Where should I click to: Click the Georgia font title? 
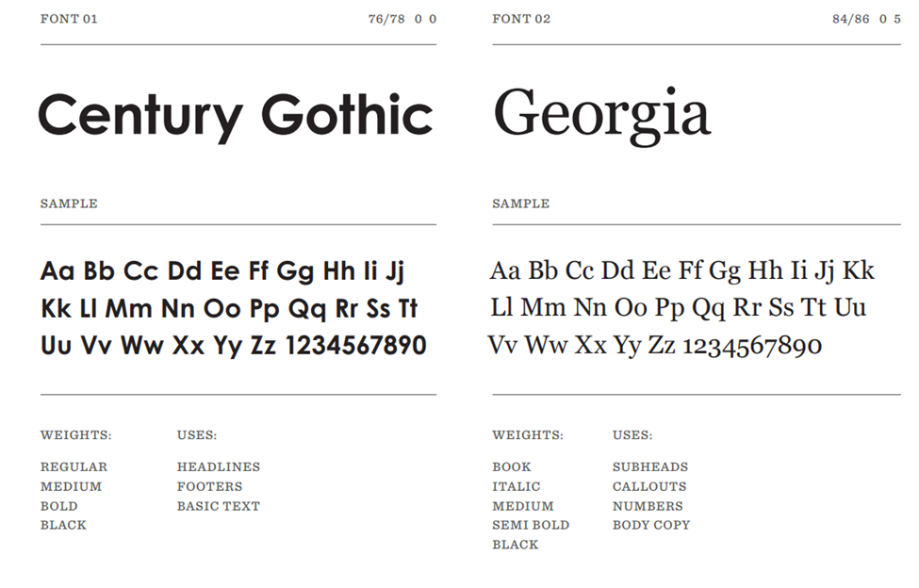601,115
